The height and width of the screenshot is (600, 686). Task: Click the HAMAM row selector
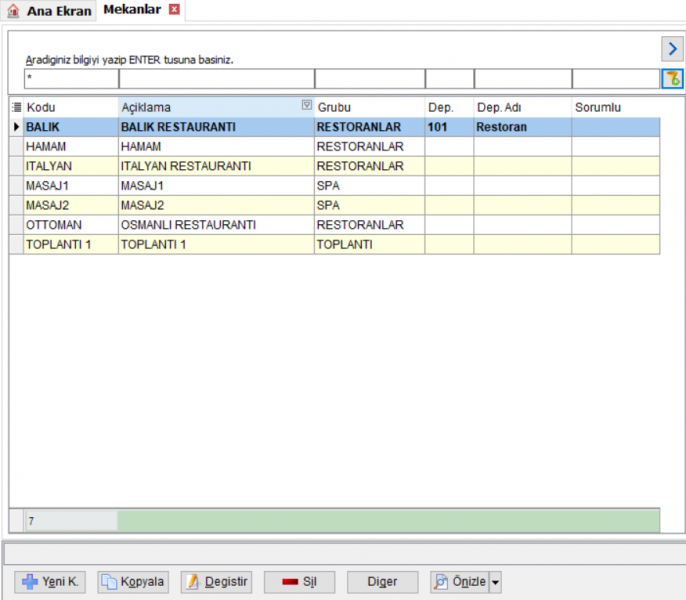coord(17,147)
